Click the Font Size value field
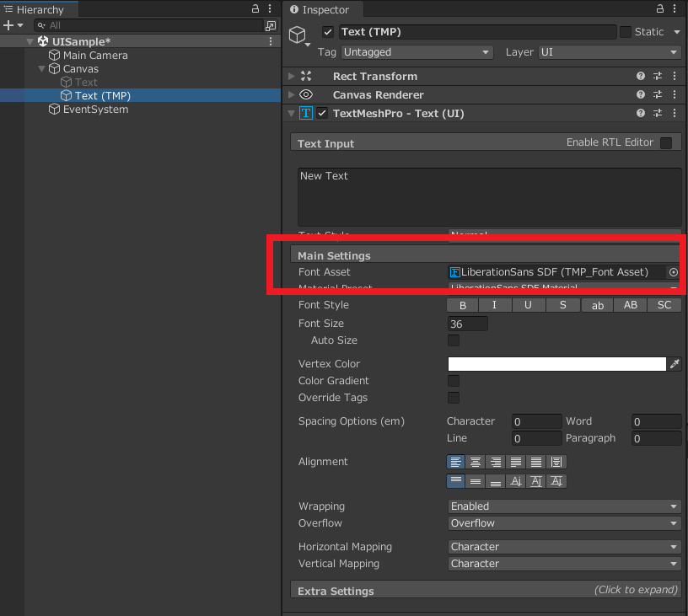688x616 pixels. pos(468,324)
